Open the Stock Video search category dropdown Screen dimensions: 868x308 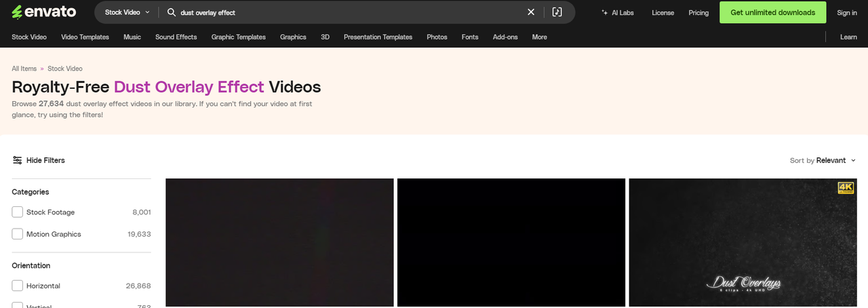tap(127, 12)
